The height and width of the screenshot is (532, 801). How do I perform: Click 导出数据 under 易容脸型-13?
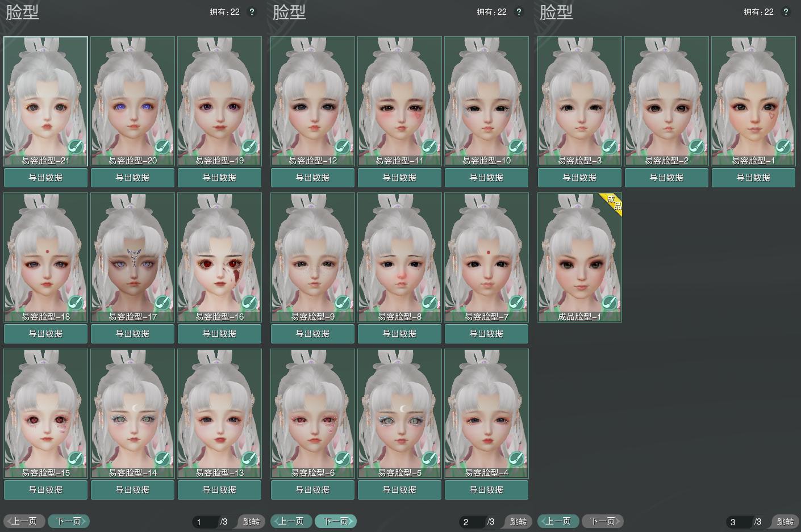[x=220, y=490]
